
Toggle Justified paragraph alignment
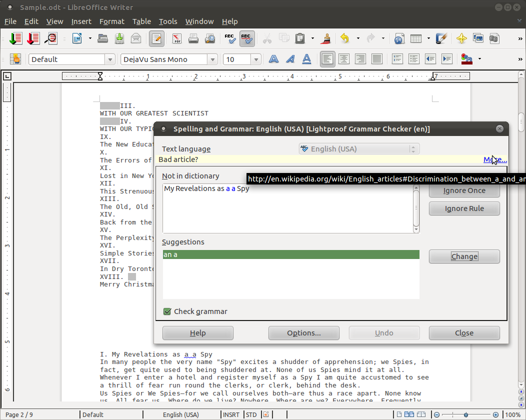tap(376, 59)
